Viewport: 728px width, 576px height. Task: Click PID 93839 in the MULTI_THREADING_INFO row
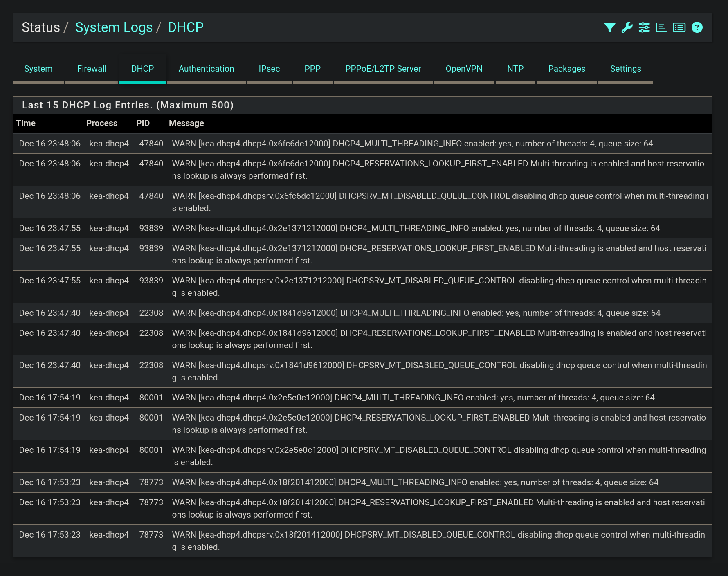pos(151,228)
